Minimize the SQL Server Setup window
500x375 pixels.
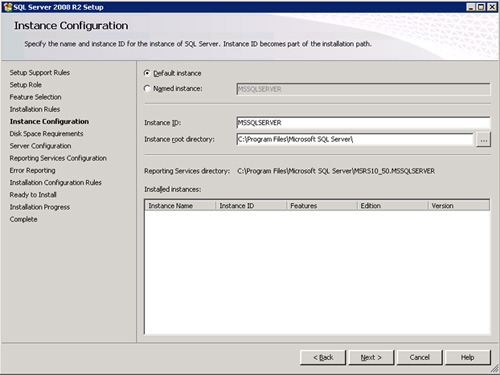tap(471, 7)
